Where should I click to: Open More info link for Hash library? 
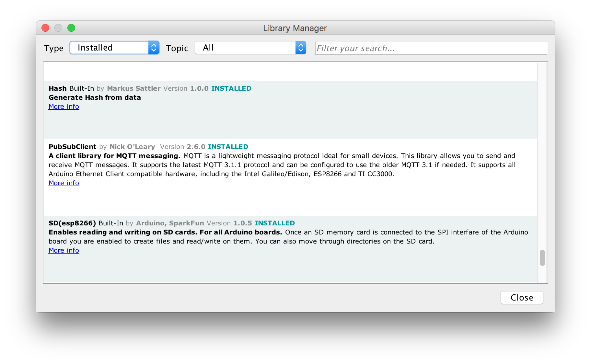(x=64, y=107)
